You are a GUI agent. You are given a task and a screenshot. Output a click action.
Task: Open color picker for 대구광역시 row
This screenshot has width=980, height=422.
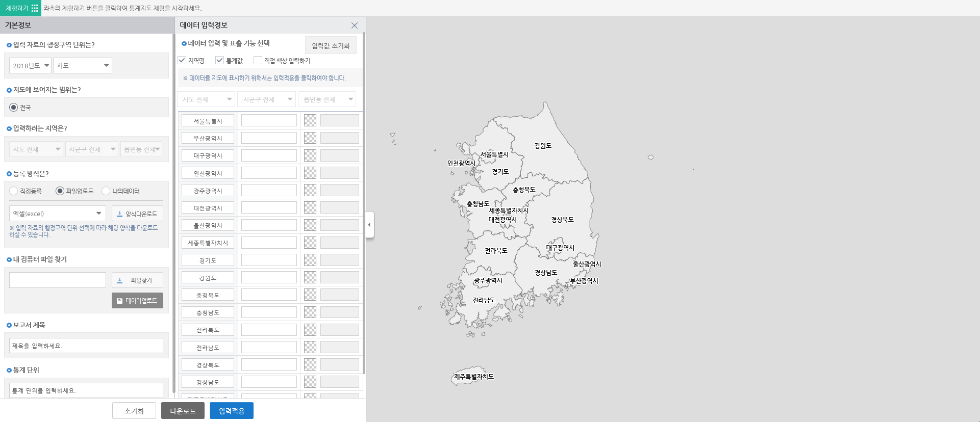310,155
